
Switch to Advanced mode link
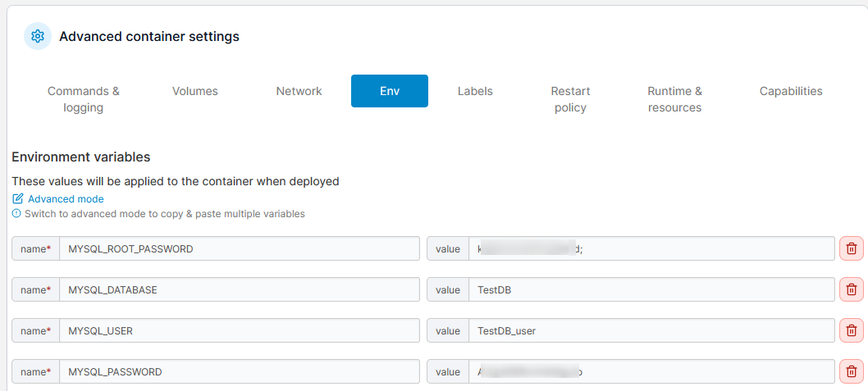[66, 198]
